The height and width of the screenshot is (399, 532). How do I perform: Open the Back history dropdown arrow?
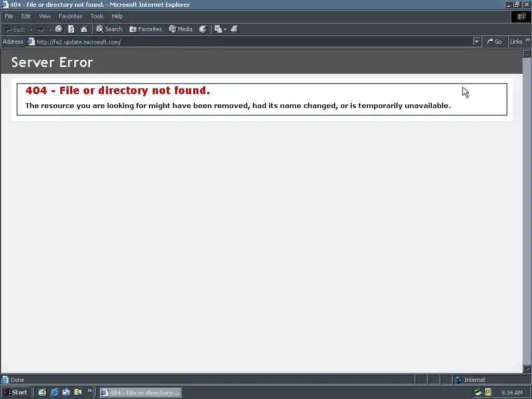(31, 30)
